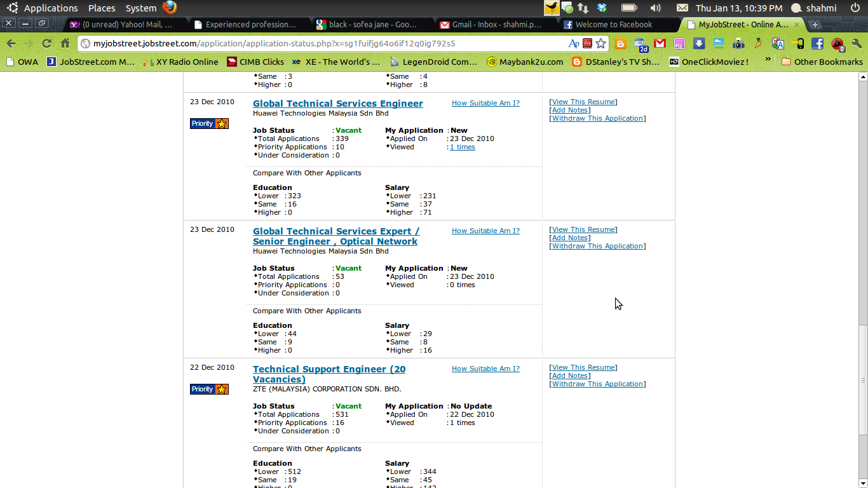Click the Facebook extension icon in toolbar

[x=817, y=43]
